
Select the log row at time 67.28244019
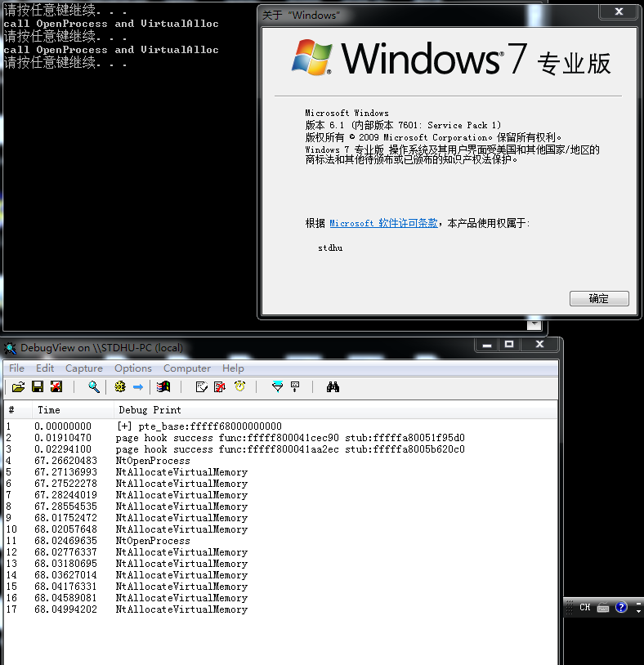(280, 495)
